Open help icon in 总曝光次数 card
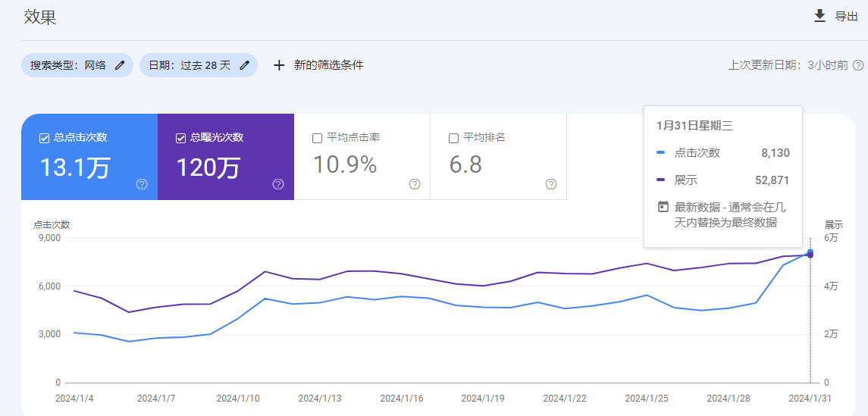The height and width of the screenshot is (416, 868). pyautogui.click(x=278, y=184)
